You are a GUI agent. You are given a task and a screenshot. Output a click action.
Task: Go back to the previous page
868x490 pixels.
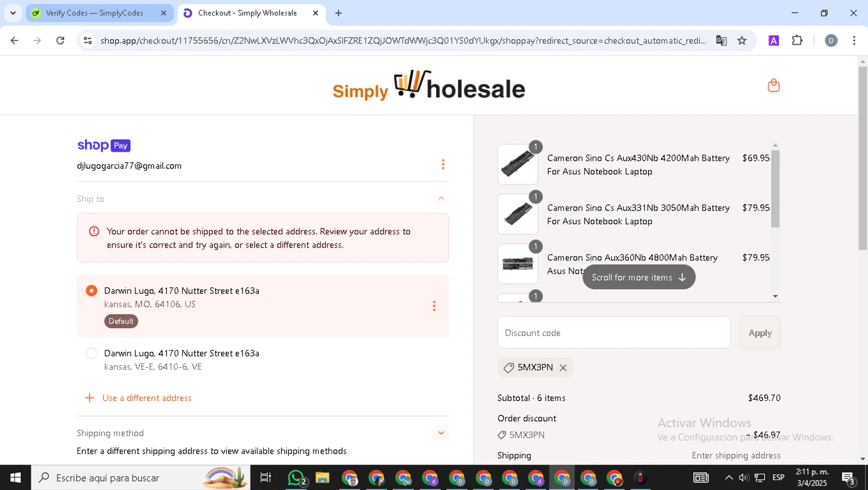point(14,40)
